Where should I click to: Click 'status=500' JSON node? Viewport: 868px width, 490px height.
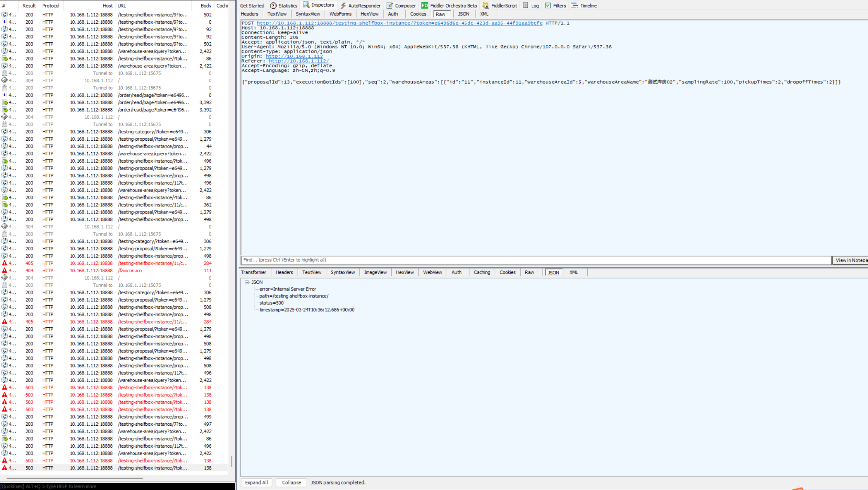[271, 303]
